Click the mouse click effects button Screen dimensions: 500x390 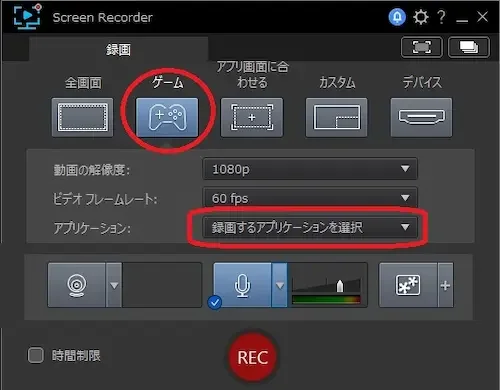click(x=408, y=285)
